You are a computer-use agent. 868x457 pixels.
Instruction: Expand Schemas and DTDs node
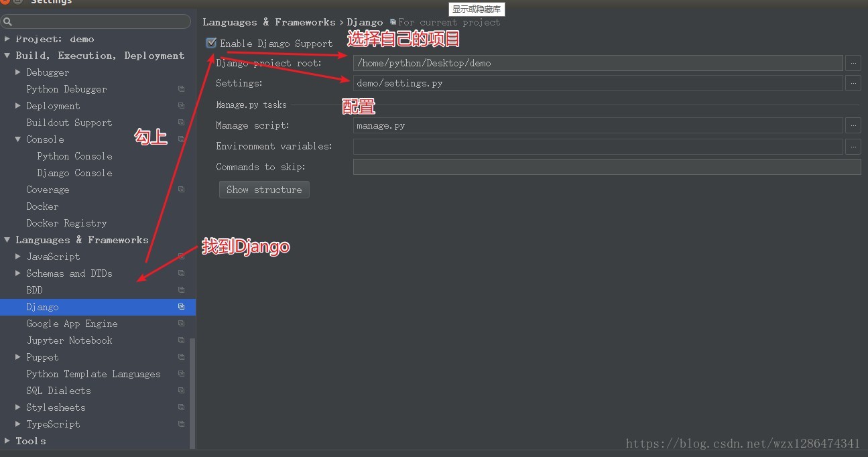[x=18, y=273]
